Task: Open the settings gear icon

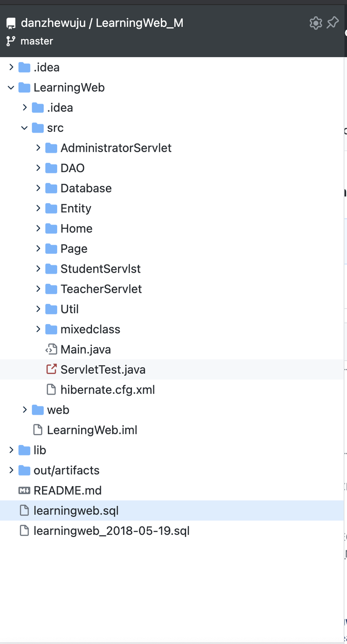Action: (315, 23)
